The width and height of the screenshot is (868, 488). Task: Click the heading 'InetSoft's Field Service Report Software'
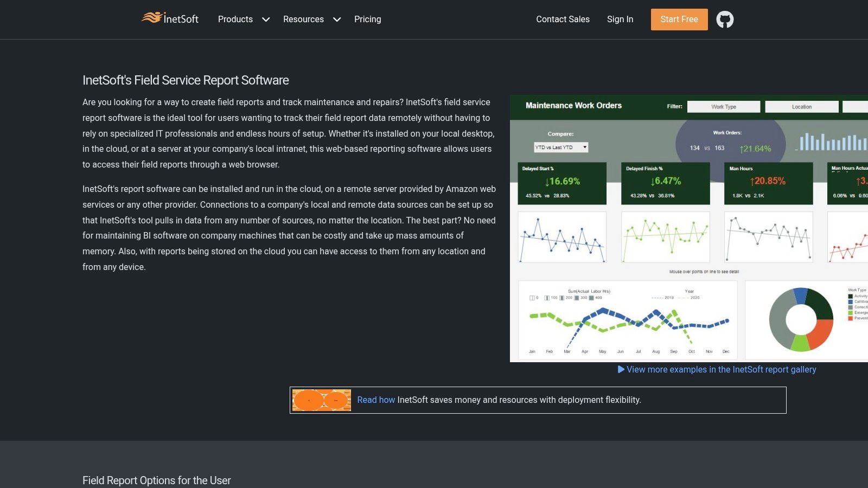click(186, 80)
